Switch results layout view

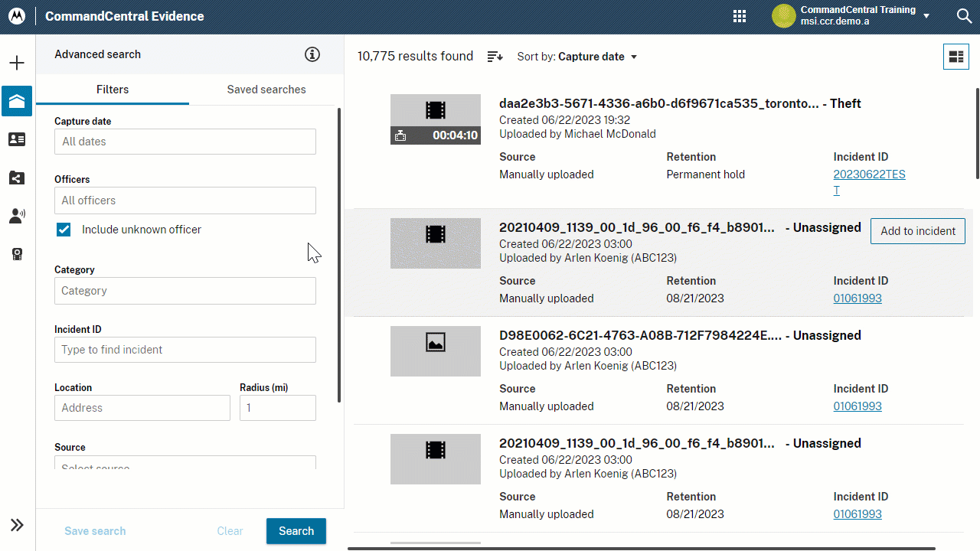point(955,57)
